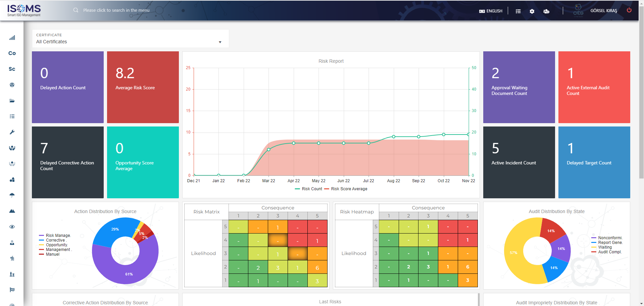Click the flag icon at sidebar bottom

coord(12,289)
